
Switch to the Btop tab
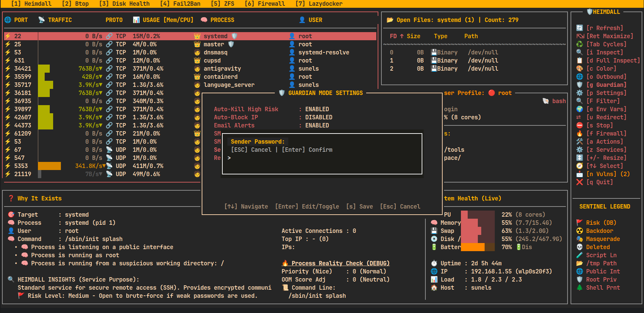point(75,4)
